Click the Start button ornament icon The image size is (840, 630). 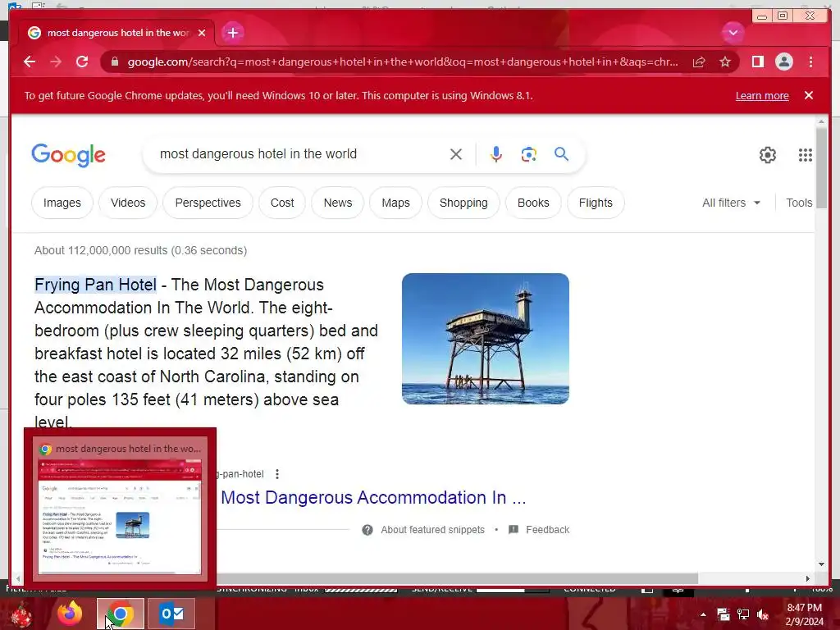[21, 614]
